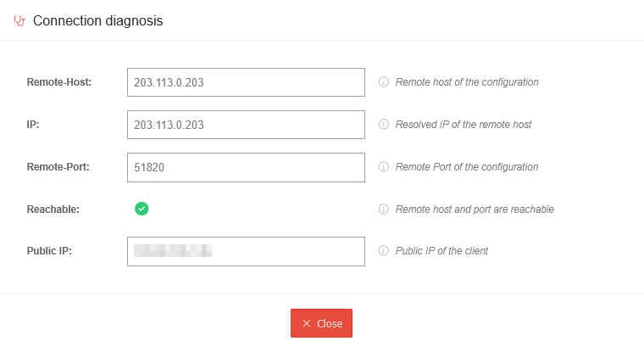Click the Reachable label text
Image resolution: width=644 pixels, height=352 pixels.
coord(53,210)
